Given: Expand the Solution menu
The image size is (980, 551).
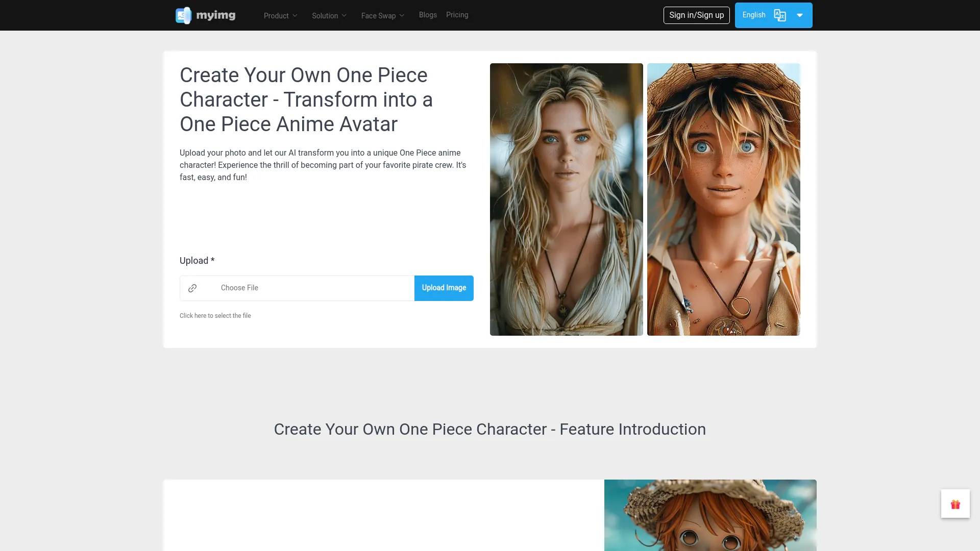Looking at the screenshot, I should (x=329, y=15).
